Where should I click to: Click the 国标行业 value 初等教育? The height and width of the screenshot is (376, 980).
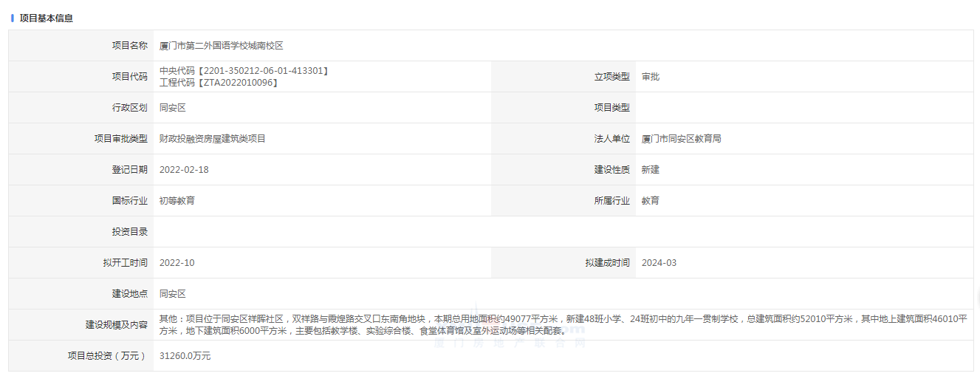click(177, 201)
